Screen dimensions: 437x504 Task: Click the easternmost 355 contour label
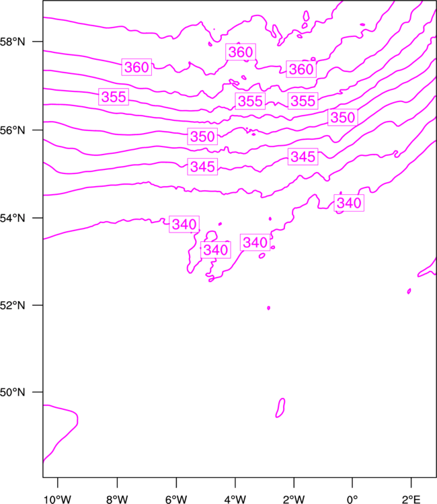click(x=303, y=101)
